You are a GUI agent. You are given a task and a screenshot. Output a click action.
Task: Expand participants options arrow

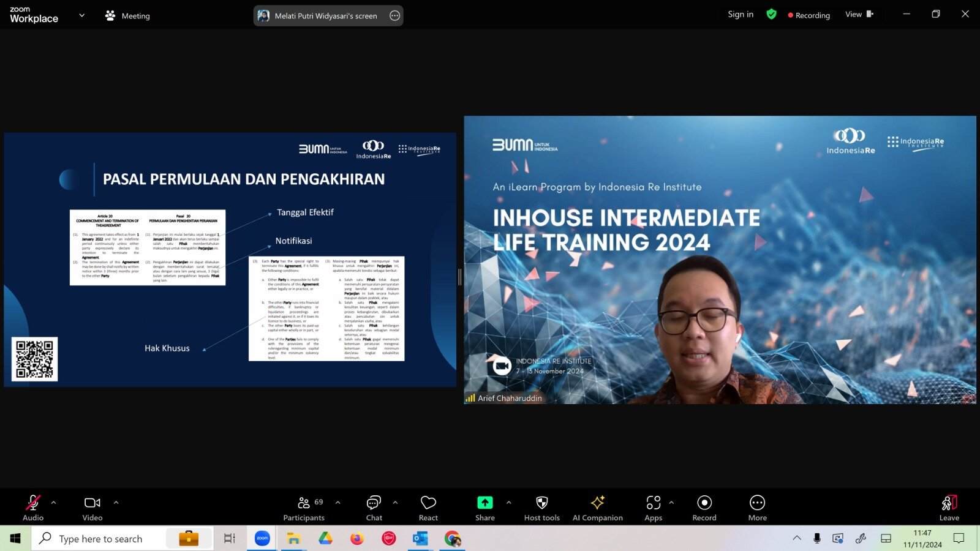click(337, 503)
